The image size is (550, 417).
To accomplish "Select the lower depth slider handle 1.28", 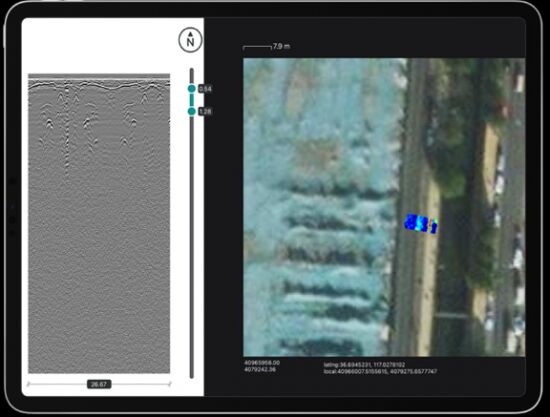I will (192, 112).
